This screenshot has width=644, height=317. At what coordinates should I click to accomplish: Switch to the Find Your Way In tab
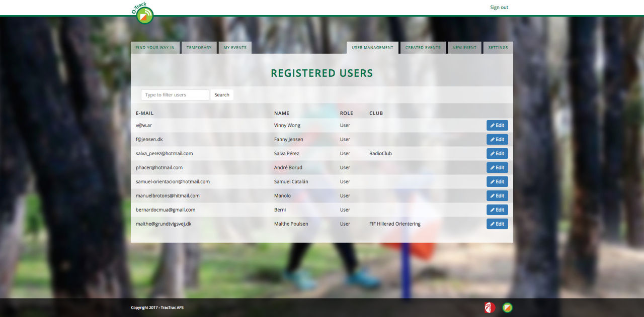point(155,48)
